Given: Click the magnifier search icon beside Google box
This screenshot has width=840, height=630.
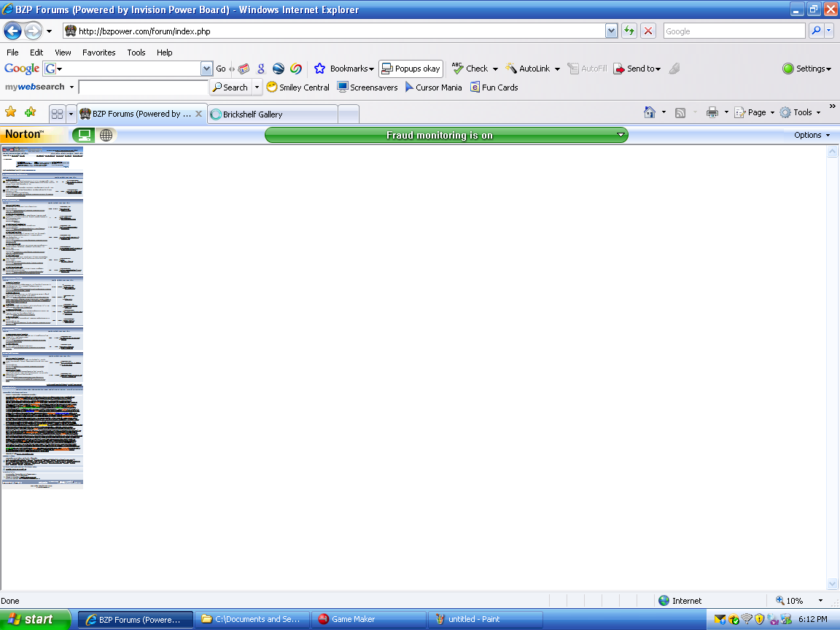Looking at the screenshot, I should click(x=816, y=31).
